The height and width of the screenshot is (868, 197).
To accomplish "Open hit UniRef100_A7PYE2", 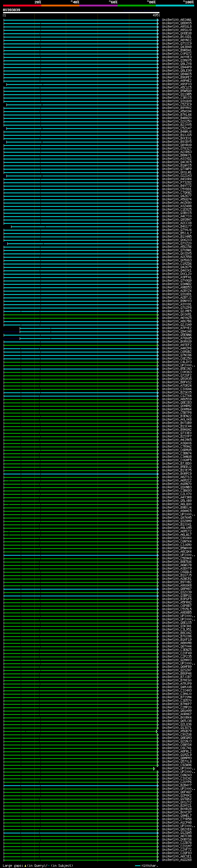I will click(176, 328).
